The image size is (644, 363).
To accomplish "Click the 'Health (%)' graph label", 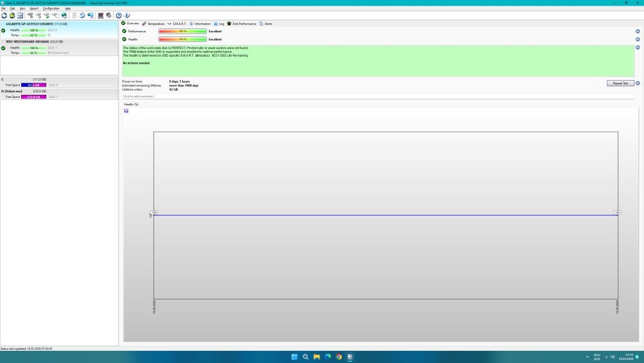I will 131,104.
